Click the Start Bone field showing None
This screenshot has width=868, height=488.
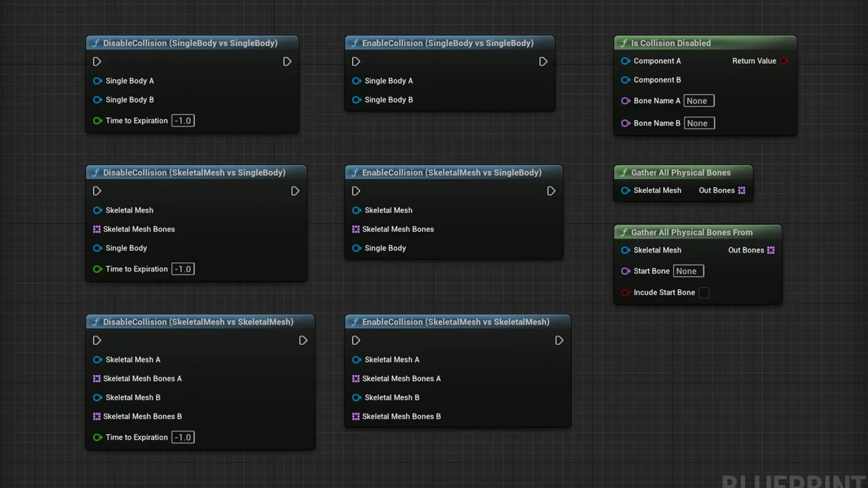coord(688,271)
